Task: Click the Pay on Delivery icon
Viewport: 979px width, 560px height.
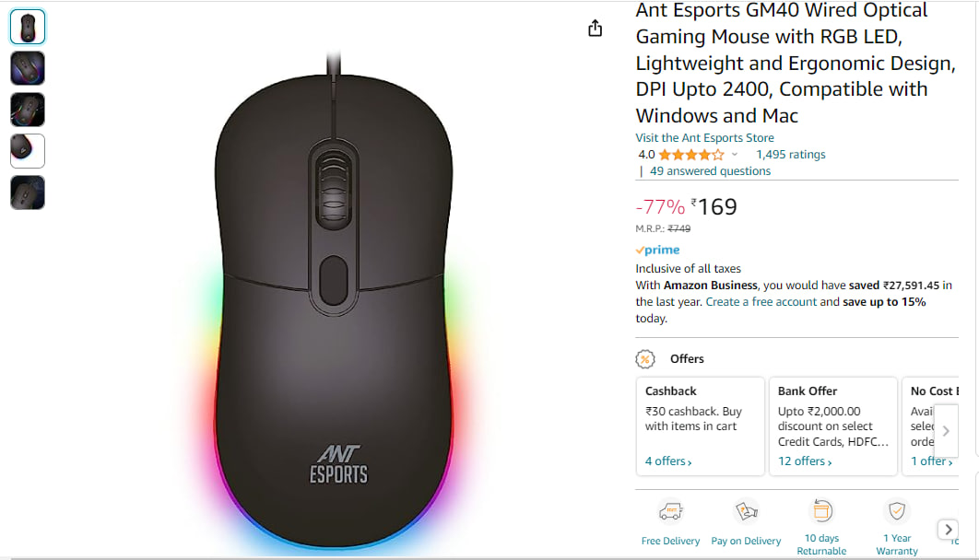Action: (x=746, y=512)
